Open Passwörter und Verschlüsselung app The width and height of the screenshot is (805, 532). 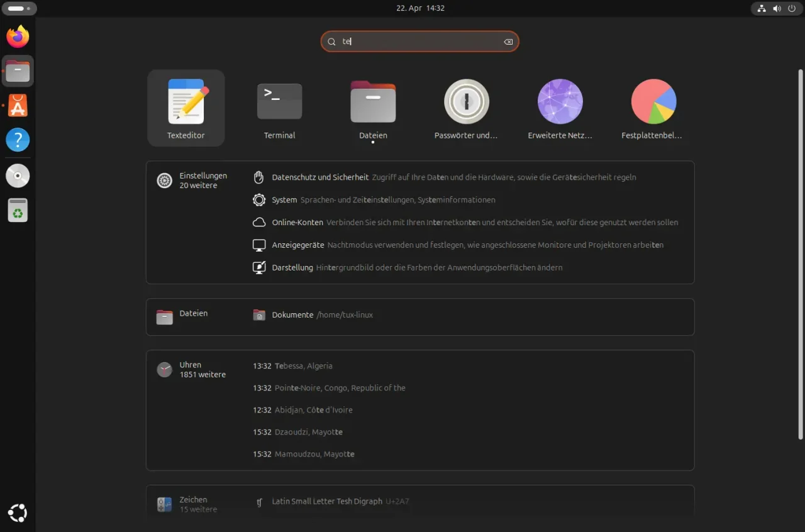coord(466,108)
